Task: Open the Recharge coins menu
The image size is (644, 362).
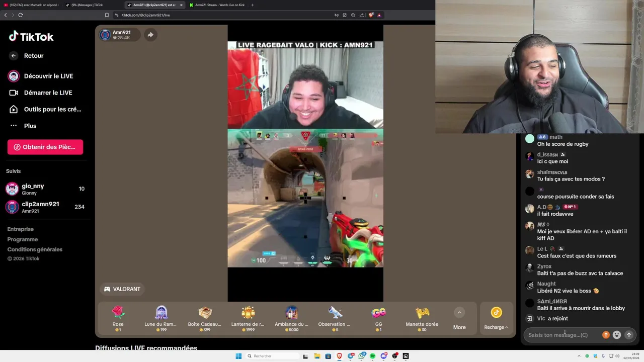Action: pyautogui.click(x=496, y=319)
